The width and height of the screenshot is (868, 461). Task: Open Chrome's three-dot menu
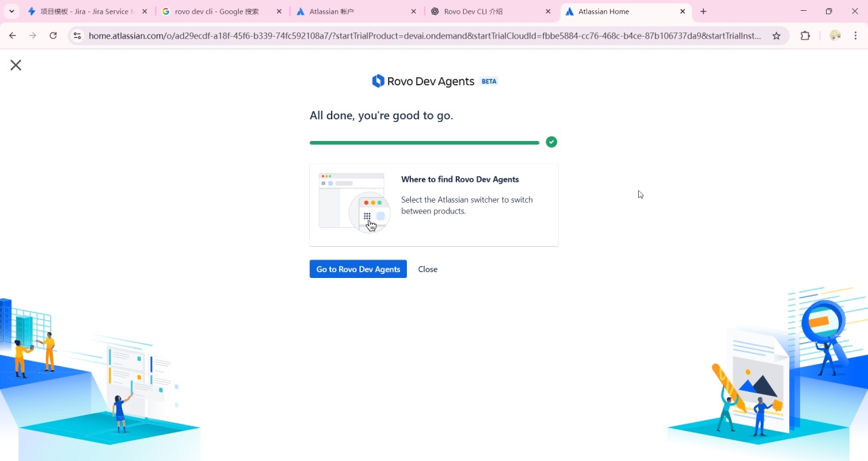pyautogui.click(x=856, y=36)
